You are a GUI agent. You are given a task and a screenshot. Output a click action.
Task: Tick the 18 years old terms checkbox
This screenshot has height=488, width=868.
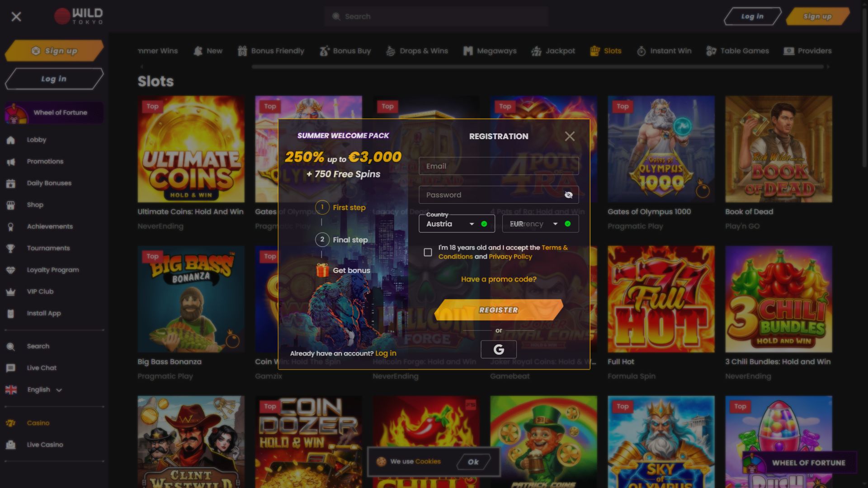coord(428,252)
